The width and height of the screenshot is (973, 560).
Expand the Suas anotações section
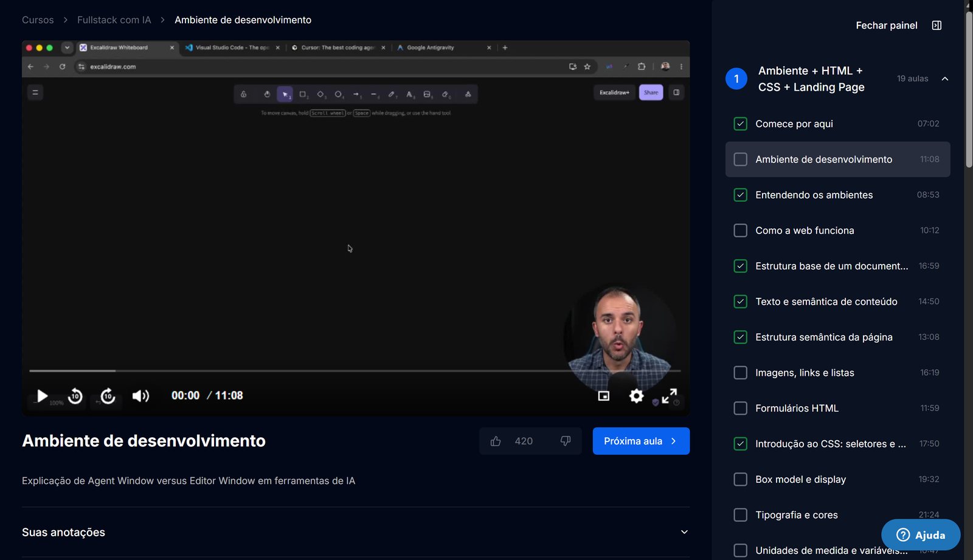point(684,532)
